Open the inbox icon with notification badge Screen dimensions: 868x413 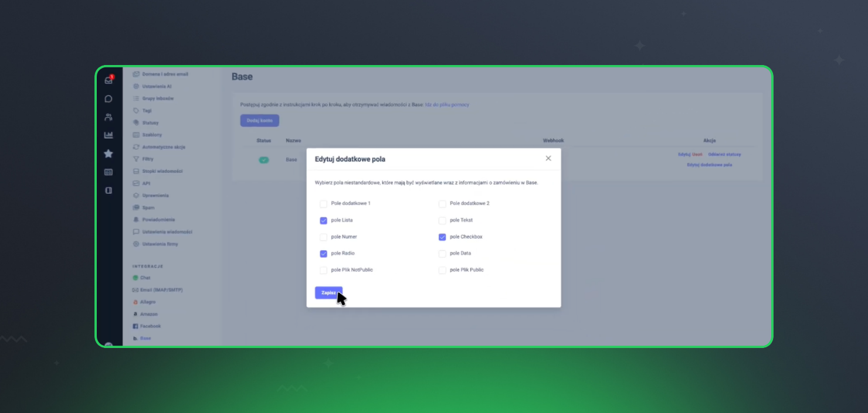[108, 80]
